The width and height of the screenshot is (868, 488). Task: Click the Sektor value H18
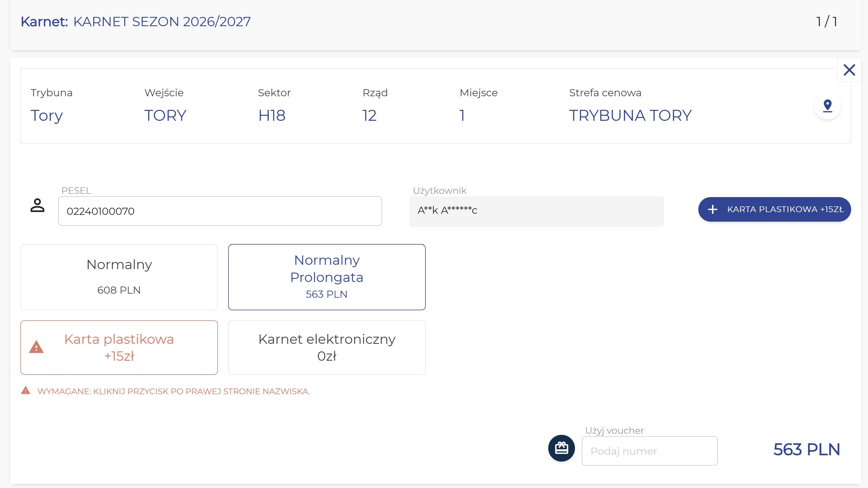272,115
